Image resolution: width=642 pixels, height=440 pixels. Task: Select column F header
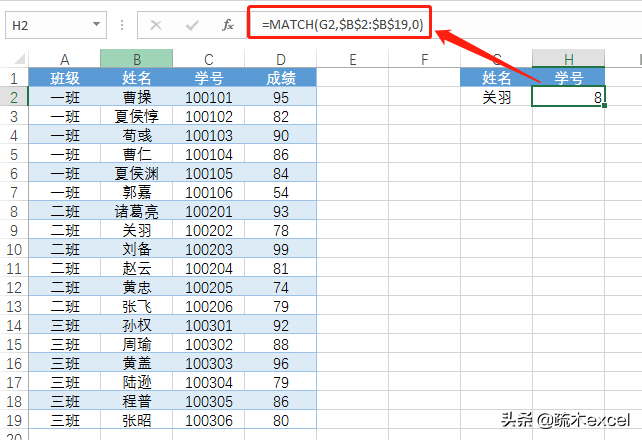pos(425,59)
